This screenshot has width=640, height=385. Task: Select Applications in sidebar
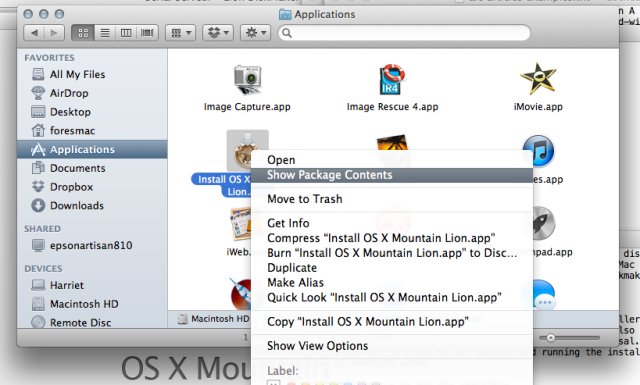pyautogui.click(x=92, y=149)
